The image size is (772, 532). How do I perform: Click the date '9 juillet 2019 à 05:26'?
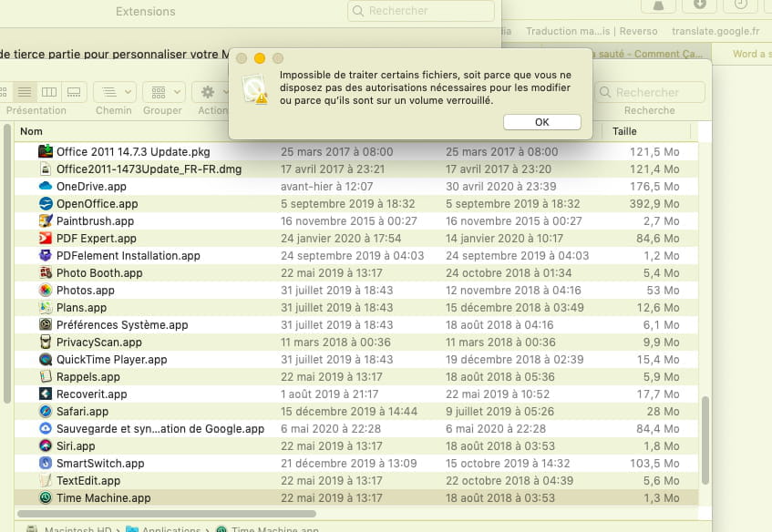[499, 412]
